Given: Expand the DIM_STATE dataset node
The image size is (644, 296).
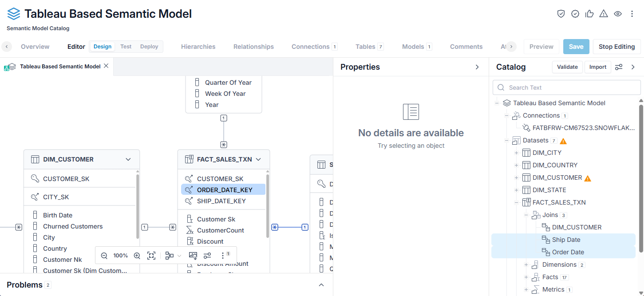Looking at the screenshot, I should tap(516, 190).
